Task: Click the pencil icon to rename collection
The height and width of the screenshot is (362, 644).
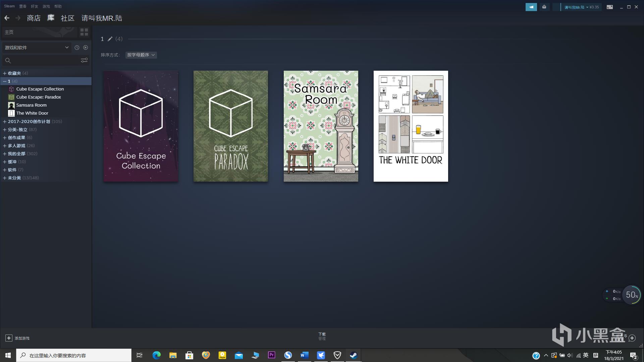Action: point(110,39)
